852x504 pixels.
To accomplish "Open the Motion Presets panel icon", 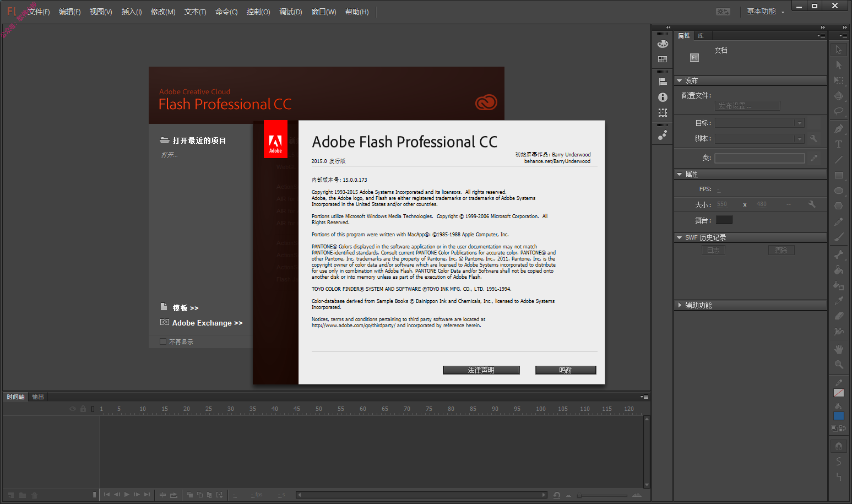I will [663, 135].
